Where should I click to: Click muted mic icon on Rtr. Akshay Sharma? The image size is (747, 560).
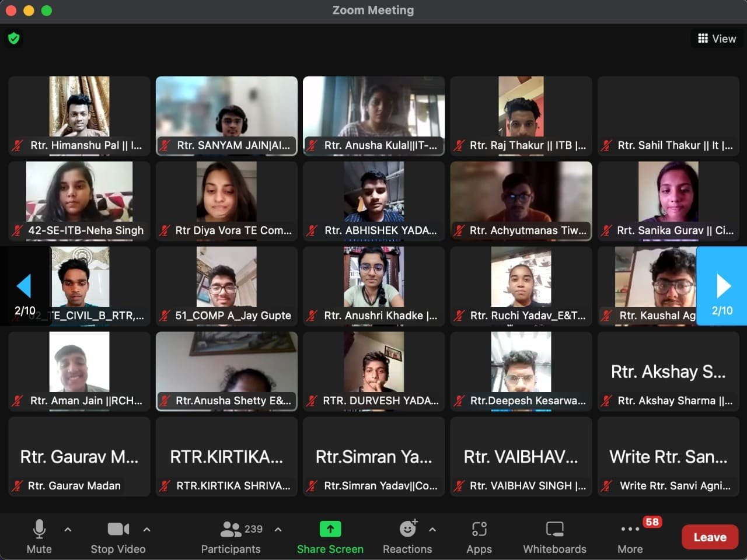[608, 400]
